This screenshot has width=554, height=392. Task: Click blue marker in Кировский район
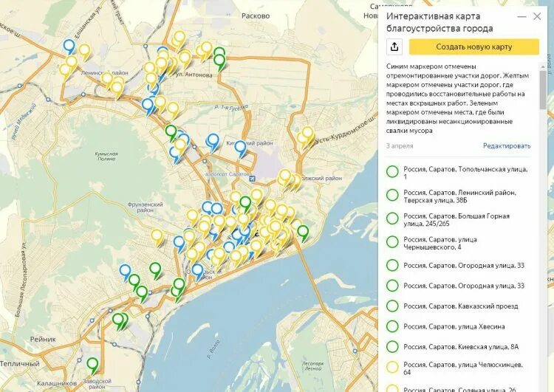click(x=240, y=148)
